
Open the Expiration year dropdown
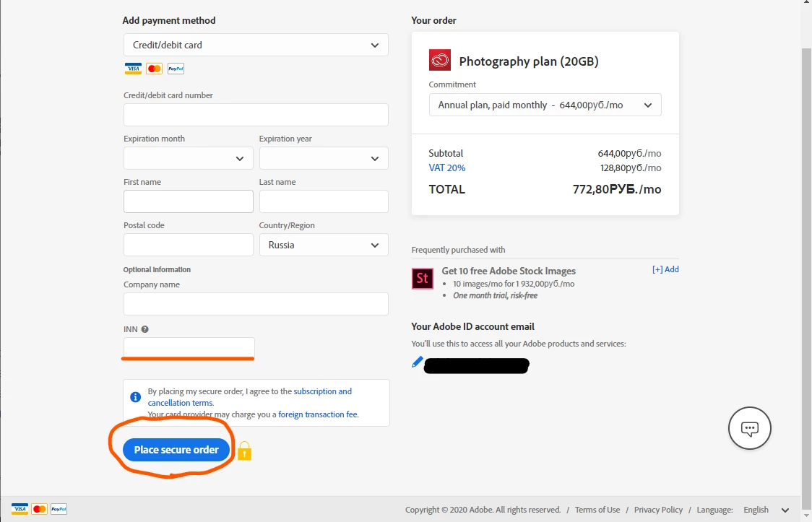point(324,158)
